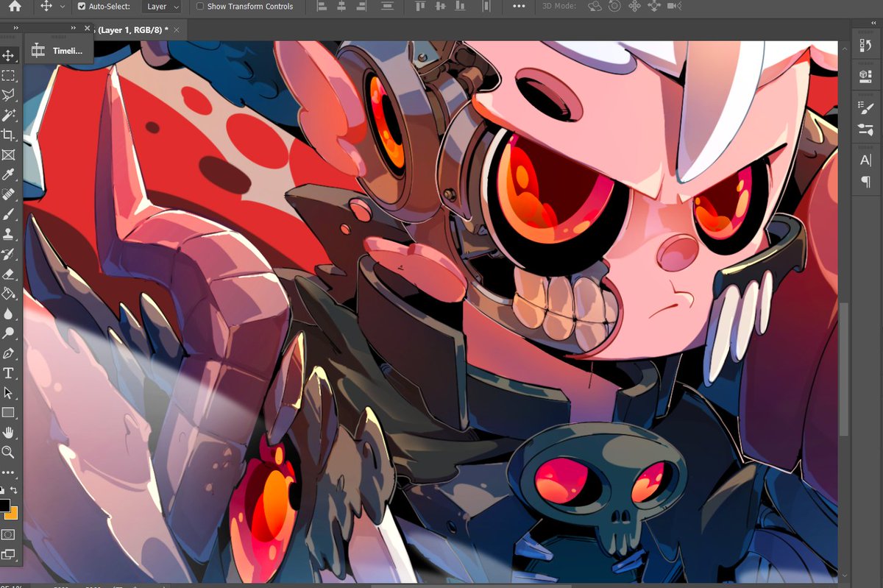Close the floating Timeline panel dock
The width and height of the screenshot is (883, 588).
[88, 28]
